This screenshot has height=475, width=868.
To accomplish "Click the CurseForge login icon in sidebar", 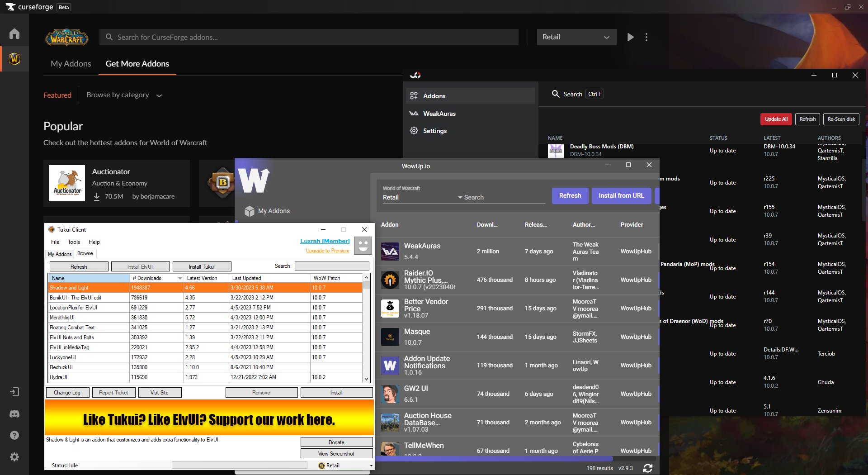I will (14, 392).
